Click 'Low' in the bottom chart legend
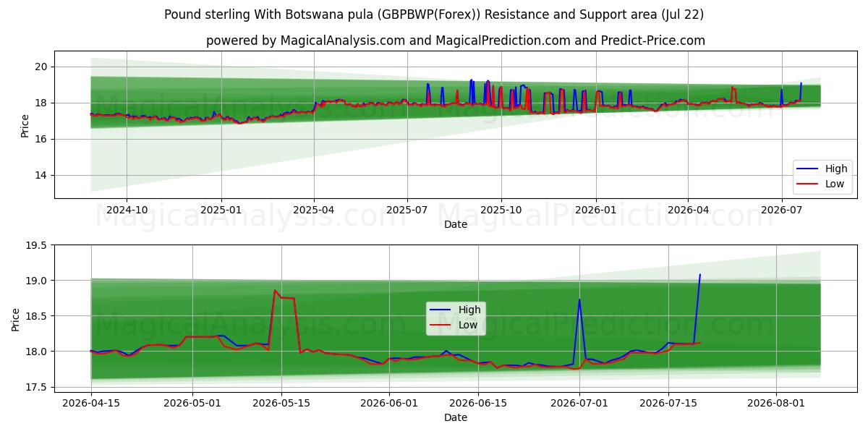868x434 pixels. point(469,325)
